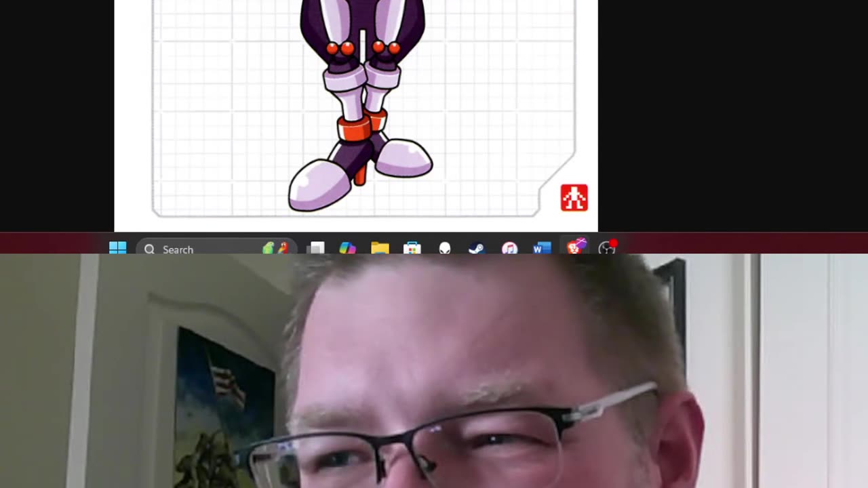
Task: Open Microsoft Store from the taskbar
Action: click(412, 249)
